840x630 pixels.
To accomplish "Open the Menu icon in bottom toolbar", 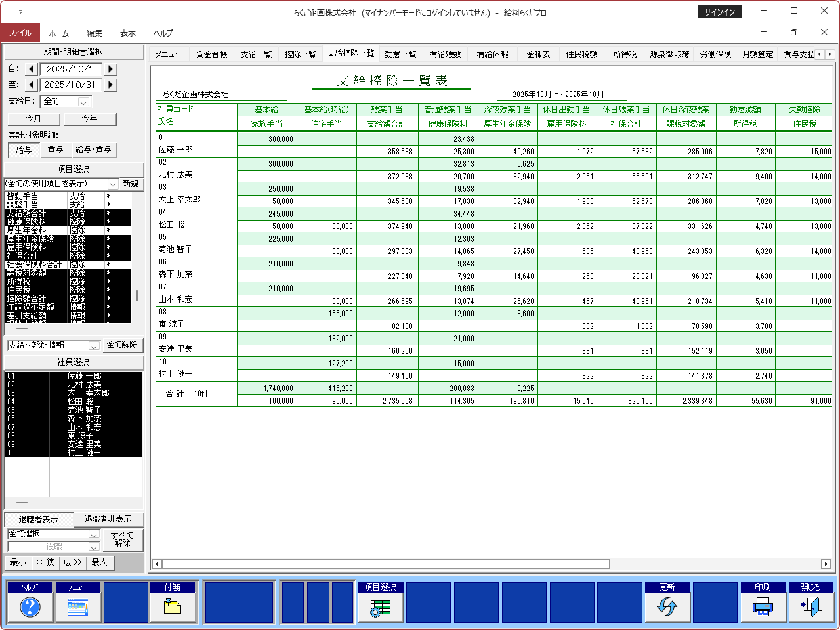I will pos(77,607).
